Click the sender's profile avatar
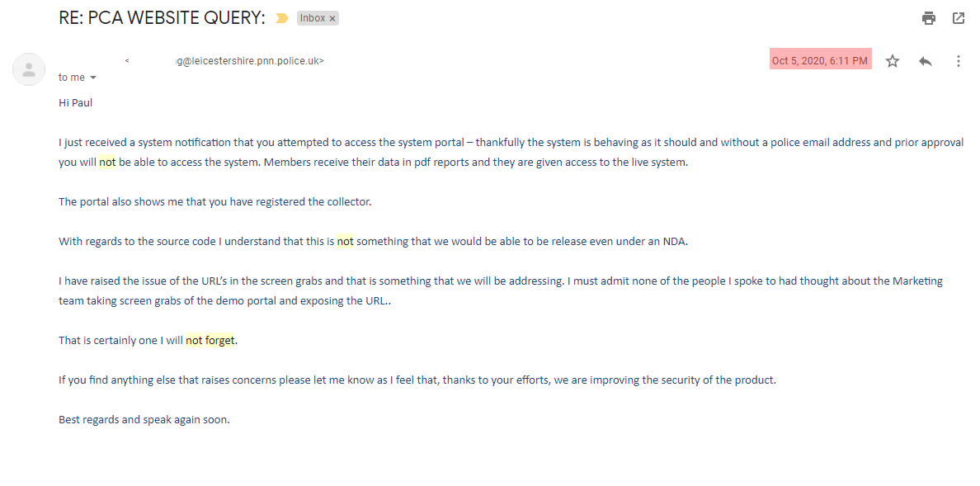Image resolution: width=980 pixels, height=486 pixels. pos(29,68)
